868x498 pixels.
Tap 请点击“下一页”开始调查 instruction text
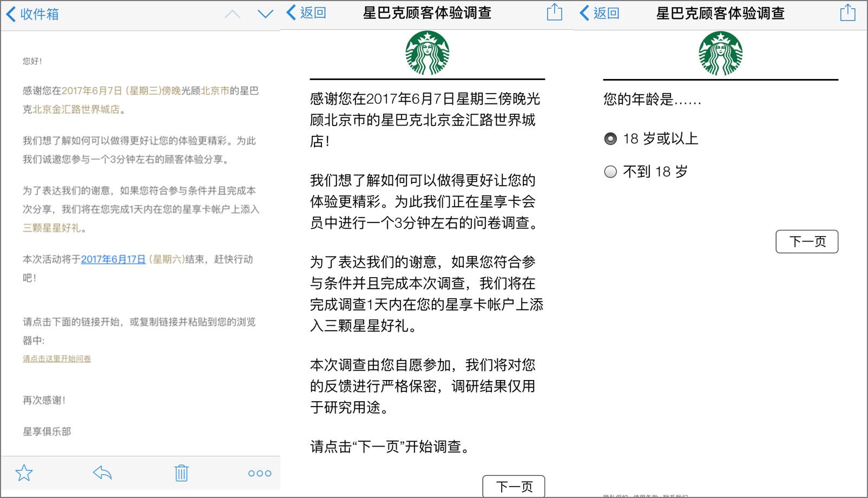tap(391, 447)
